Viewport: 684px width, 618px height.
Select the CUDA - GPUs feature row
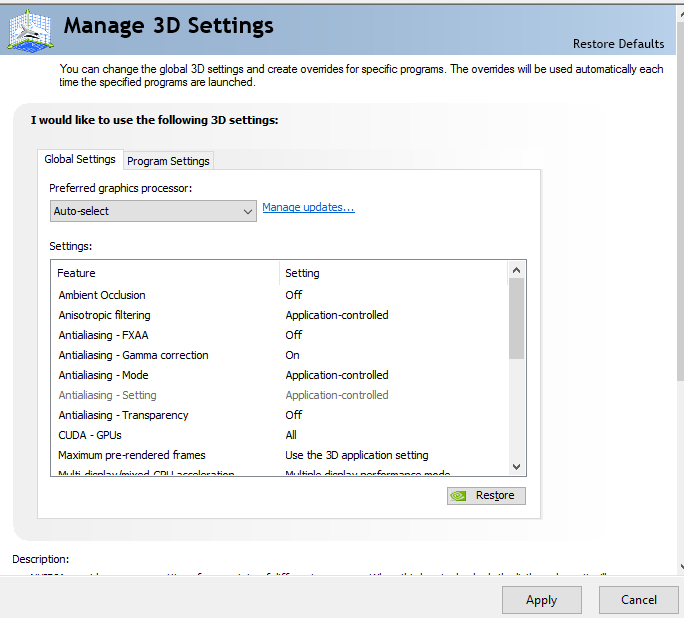pyautogui.click(x=279, y=435)
